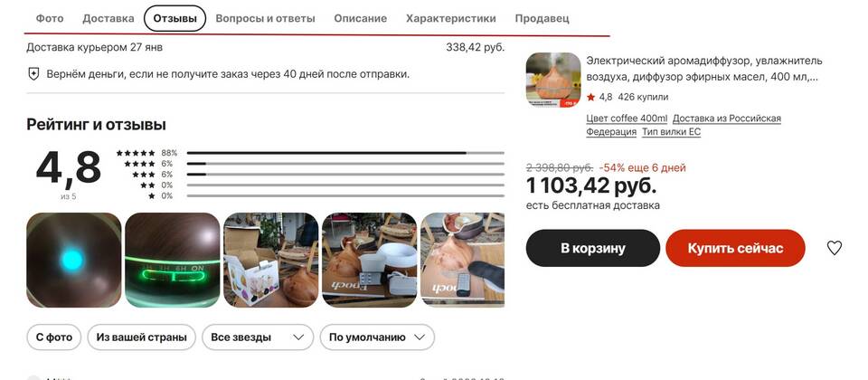Screen dimensions: 868x380
Task: Select the "Характеристики" tab
Action: point(450,18)
